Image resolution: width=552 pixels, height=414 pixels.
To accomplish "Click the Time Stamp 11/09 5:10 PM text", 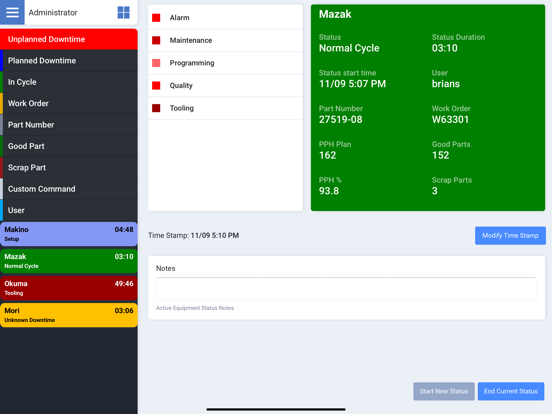I will point(194,236).
